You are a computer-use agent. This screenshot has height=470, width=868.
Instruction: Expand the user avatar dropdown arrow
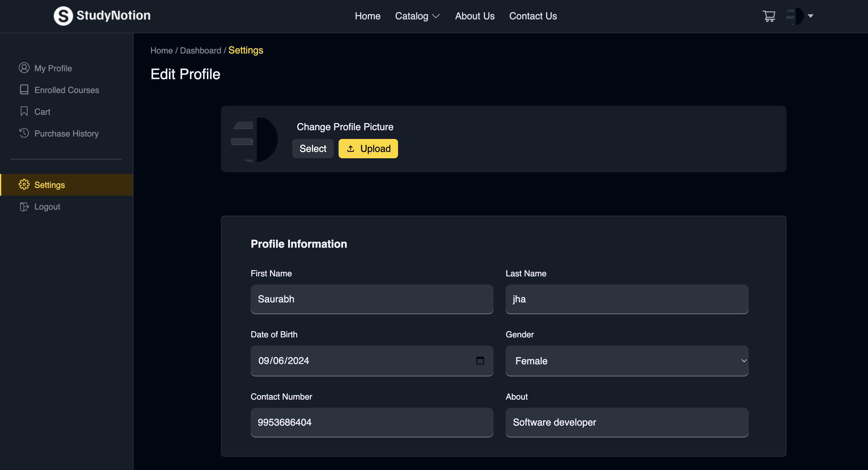click(x=810, y=16)
